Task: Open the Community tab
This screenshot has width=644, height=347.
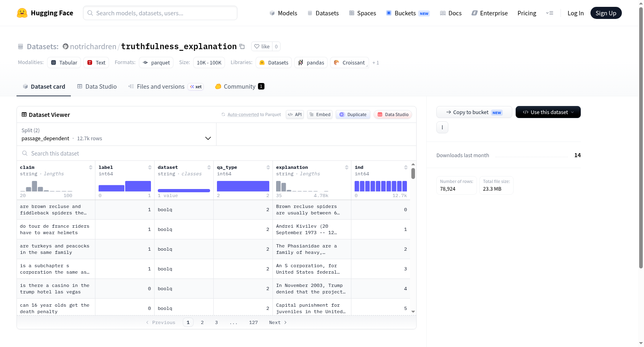Action: pos(239,86)
